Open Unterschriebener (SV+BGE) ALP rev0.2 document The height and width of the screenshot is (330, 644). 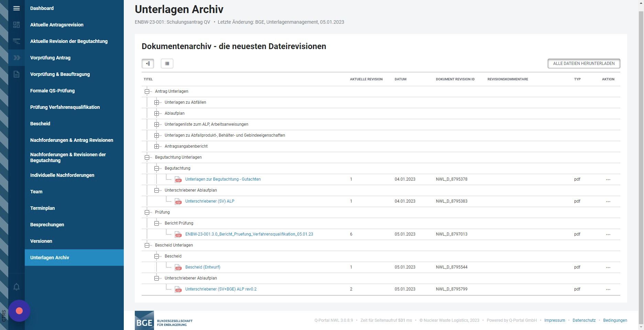pyautogui.click(x=221, y=289)
